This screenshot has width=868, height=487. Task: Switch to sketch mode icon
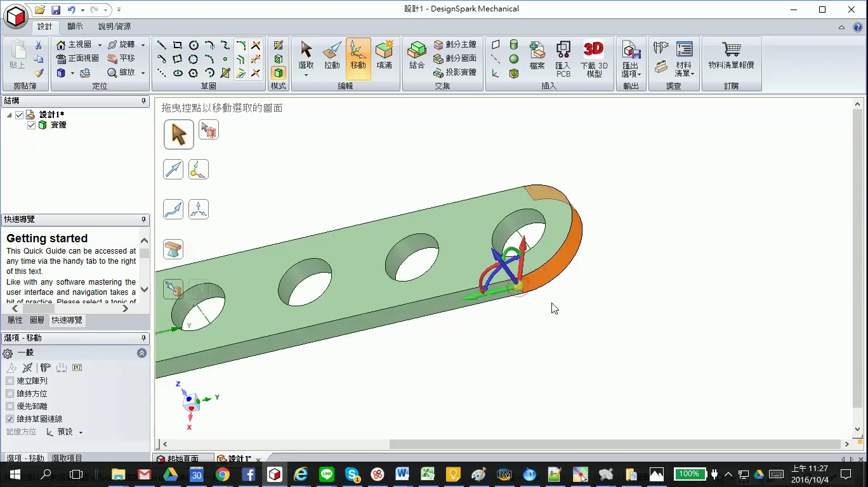(278, 45)
